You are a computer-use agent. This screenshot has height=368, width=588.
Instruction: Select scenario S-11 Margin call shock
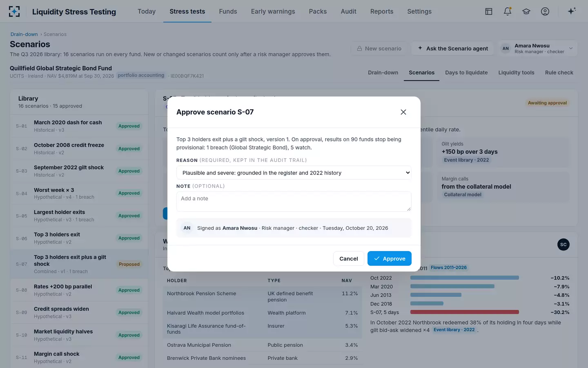coord(79,358)
